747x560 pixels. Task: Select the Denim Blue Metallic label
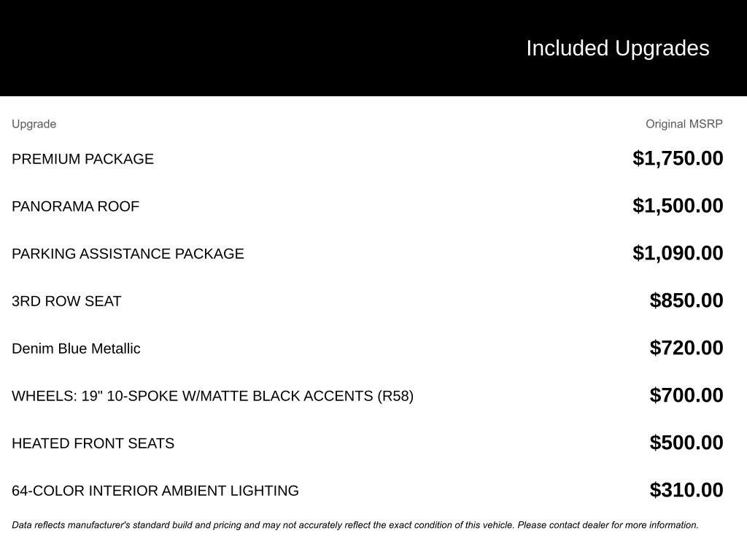coord(76,349)
